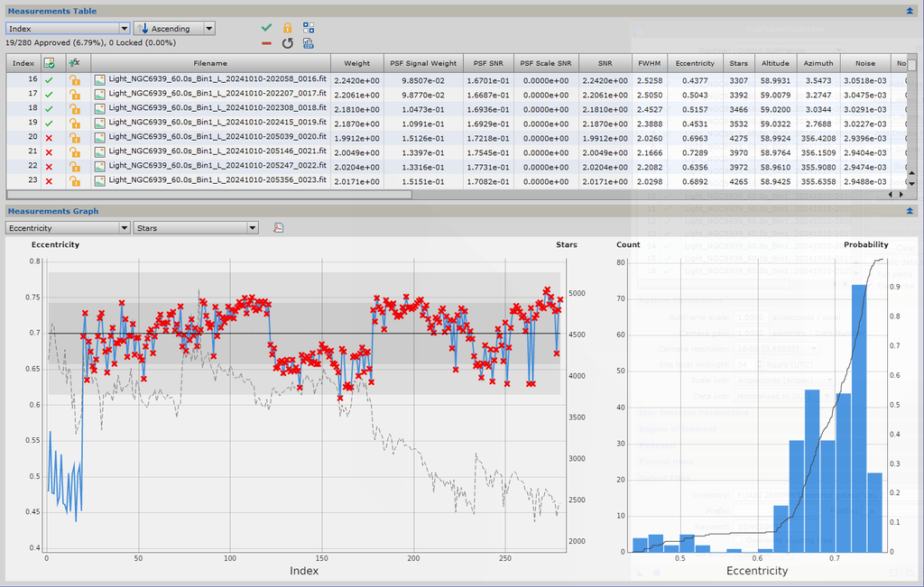Sort table by Weight column header
This screenshot has width=924, height=587.
(x=357, y=63)
